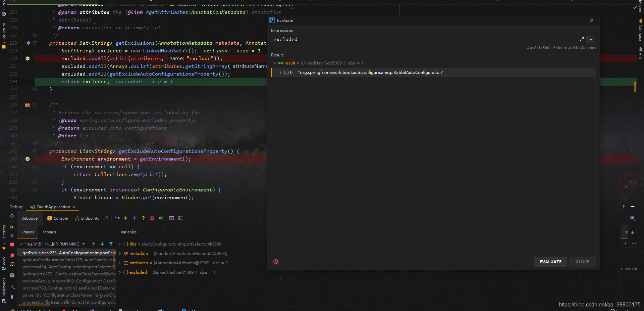644x311 pixels.
Task: Click Trace Current Stream Chain icon
Action: point(180,218)
